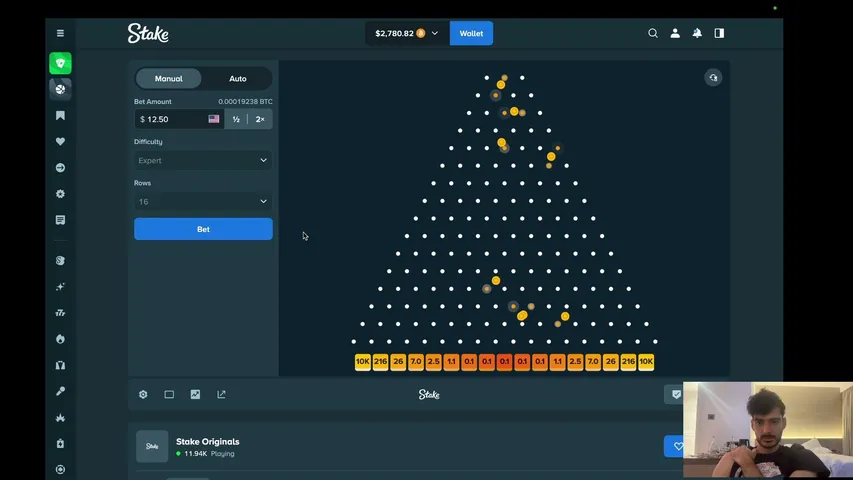The height and width of the screenshot is (480, 853).
Task: Open Favourites heart icon in sidebar
Action: click(60, 141)
